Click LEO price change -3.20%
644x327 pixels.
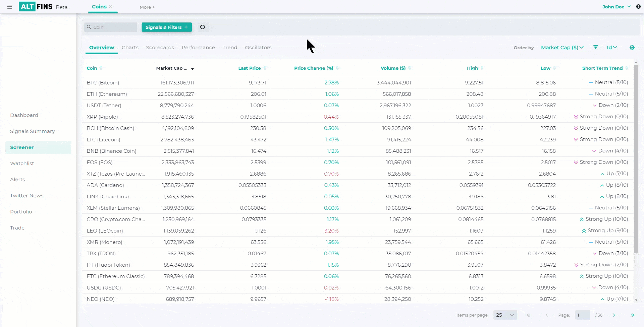coord(330,231)
